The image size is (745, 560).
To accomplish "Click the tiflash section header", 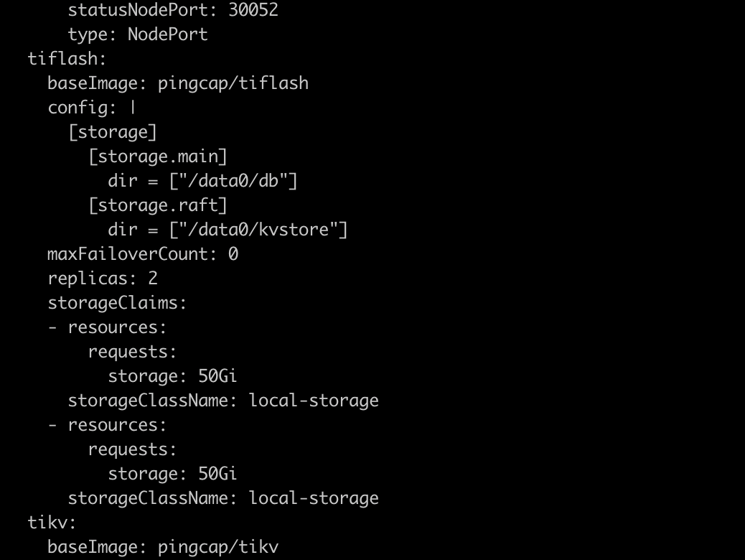I will [x=67, y=59].
